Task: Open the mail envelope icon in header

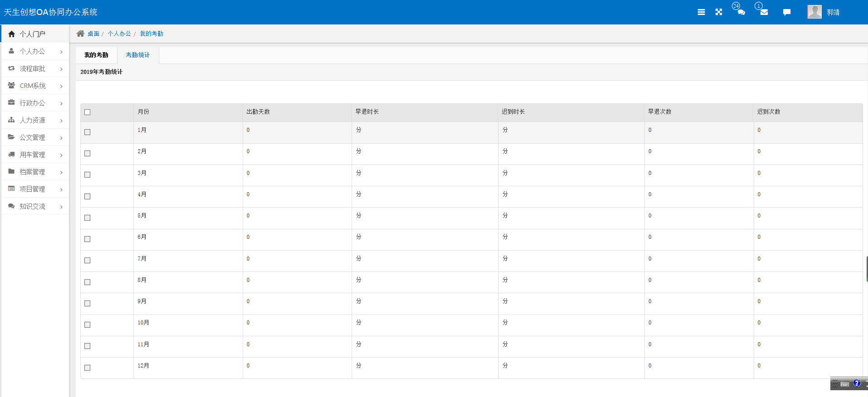Action: click(764, 12)
